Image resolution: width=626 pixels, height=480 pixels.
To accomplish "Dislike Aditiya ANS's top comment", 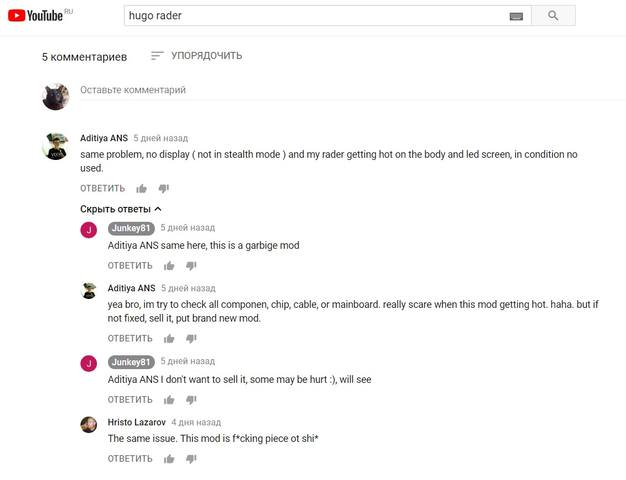I will coord(164,188).
